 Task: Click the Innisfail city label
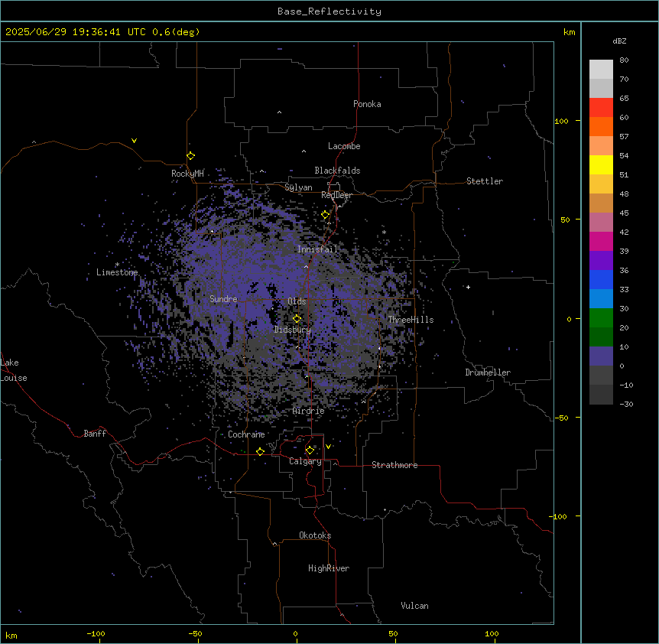point(317,249)
